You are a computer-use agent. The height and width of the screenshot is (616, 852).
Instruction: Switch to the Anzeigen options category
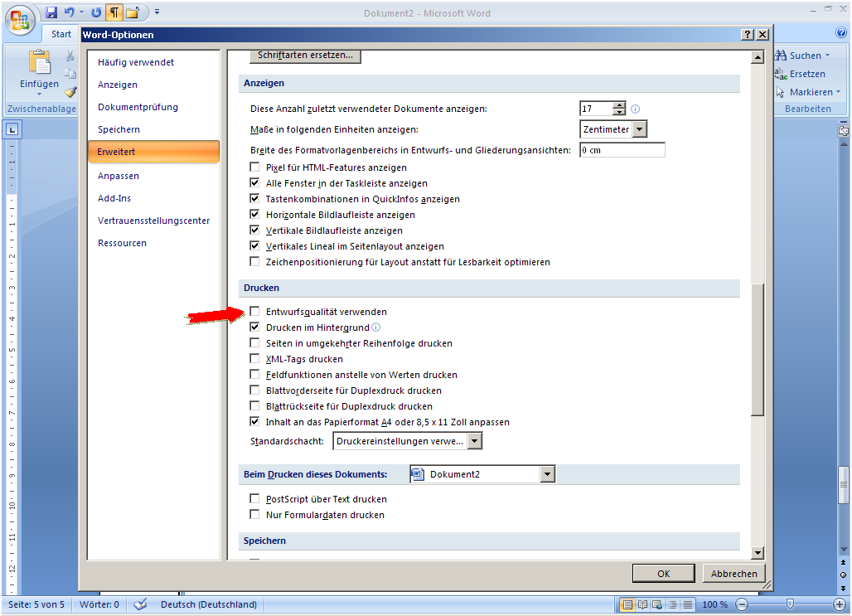(x=118, y=85)
